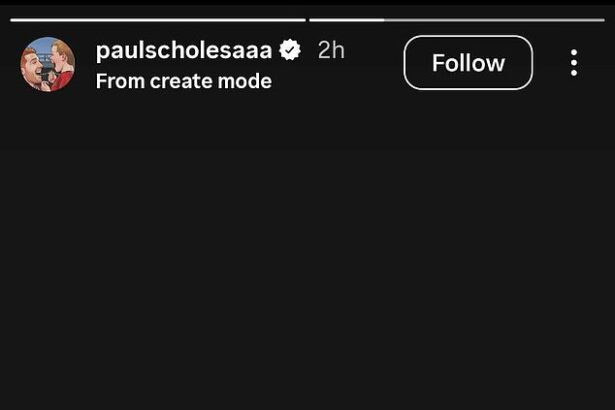Click the time posted indicator '2h'
615x410 pixels.
click(x=331, y=50)
